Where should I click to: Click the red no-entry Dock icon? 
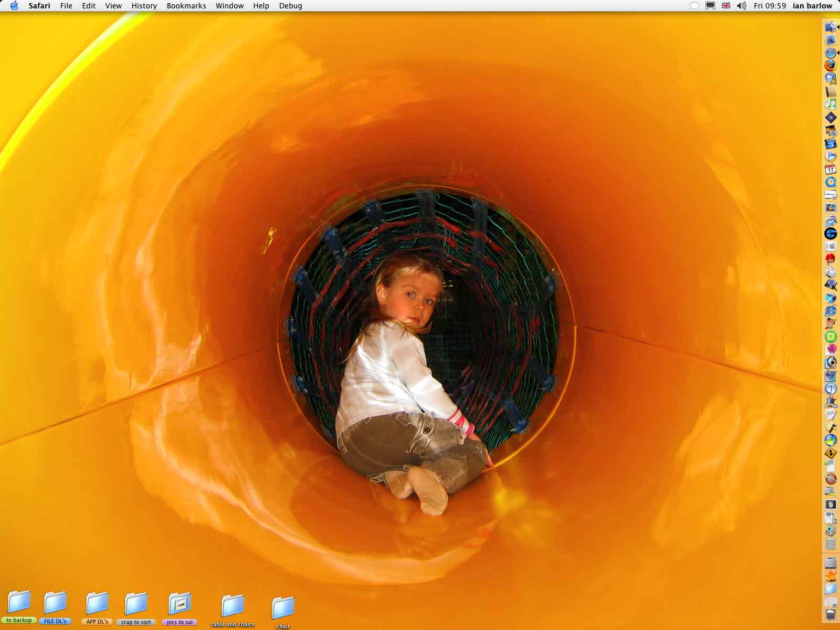click(831, 479)
